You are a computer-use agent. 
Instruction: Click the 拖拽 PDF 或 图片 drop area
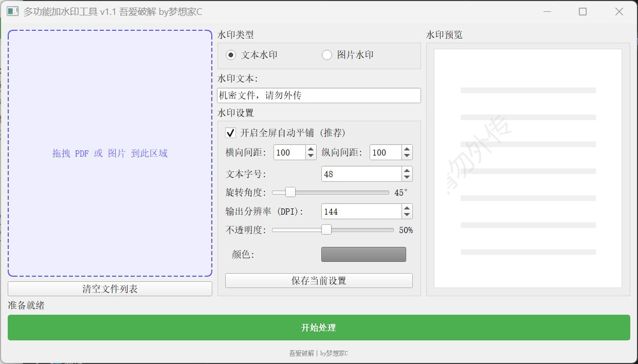tap(110, 153)
